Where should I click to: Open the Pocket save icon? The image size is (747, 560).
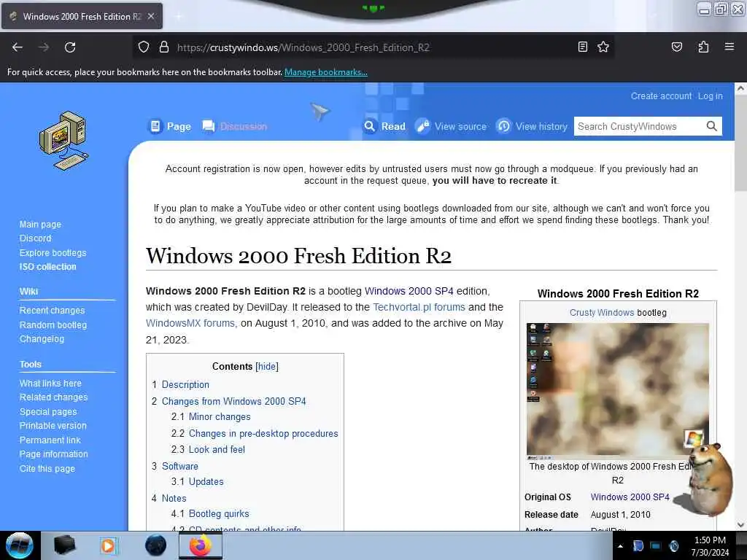pos(676,47)
